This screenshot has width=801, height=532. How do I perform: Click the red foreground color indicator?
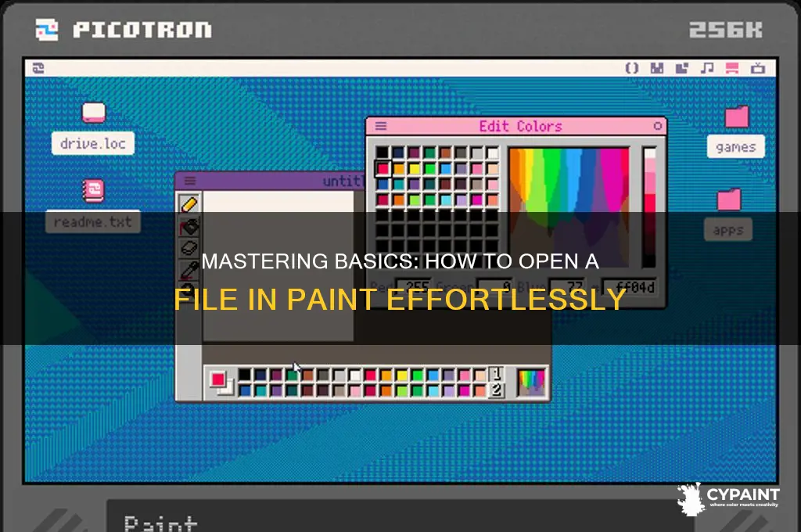point(218,379)
